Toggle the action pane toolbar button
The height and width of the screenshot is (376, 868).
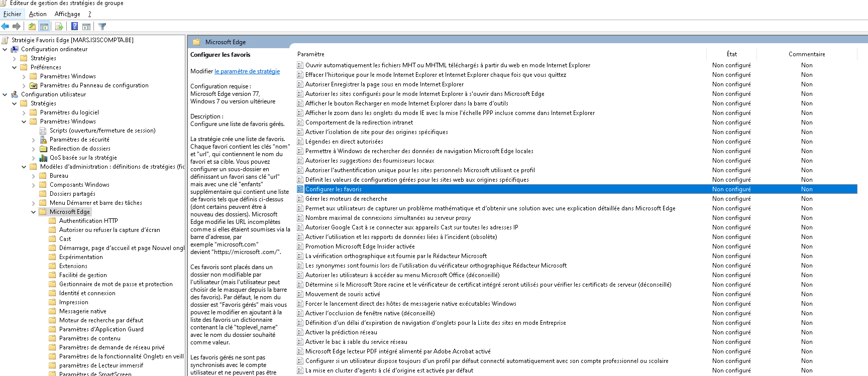[86, 27]
